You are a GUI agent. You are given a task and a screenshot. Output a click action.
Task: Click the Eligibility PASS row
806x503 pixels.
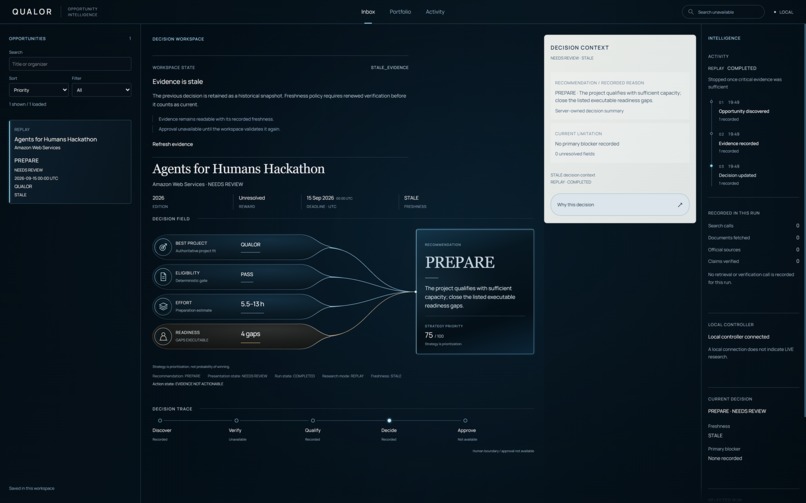(x=241, y=277)
